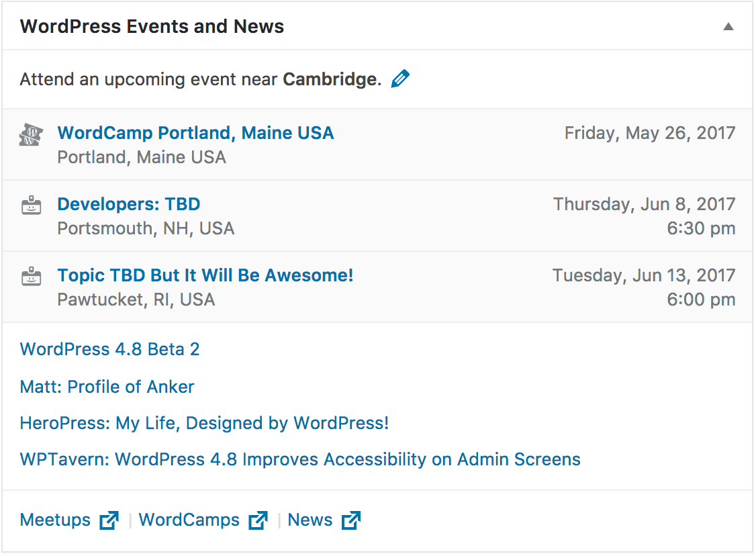This screenshot has width=756, height=556.
Task: Open WPTavern accessibility on admin screens article
Action: tap(300, 459)
